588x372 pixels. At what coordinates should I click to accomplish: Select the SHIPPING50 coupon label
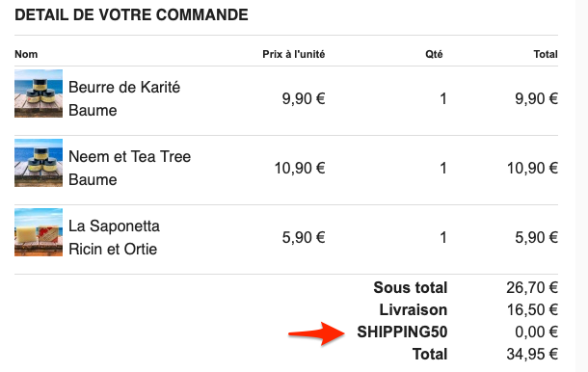[x=402, y=332]
